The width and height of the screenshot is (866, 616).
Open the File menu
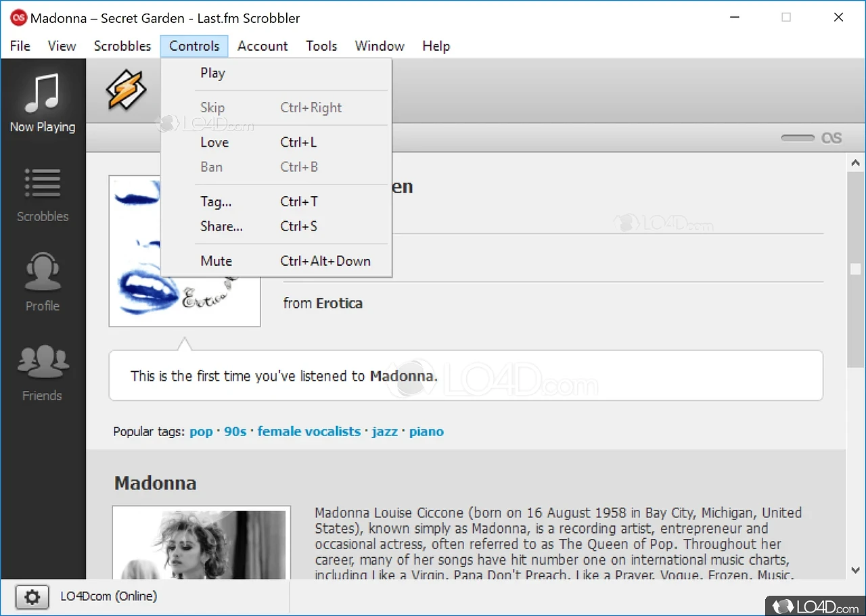(x=20, y=46)
